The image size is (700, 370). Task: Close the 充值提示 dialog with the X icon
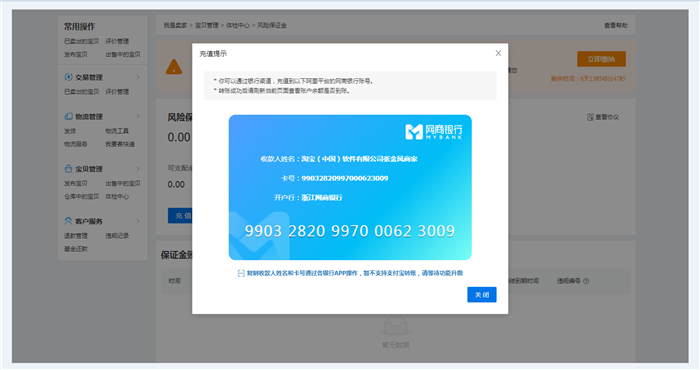(x=498, y=53)
